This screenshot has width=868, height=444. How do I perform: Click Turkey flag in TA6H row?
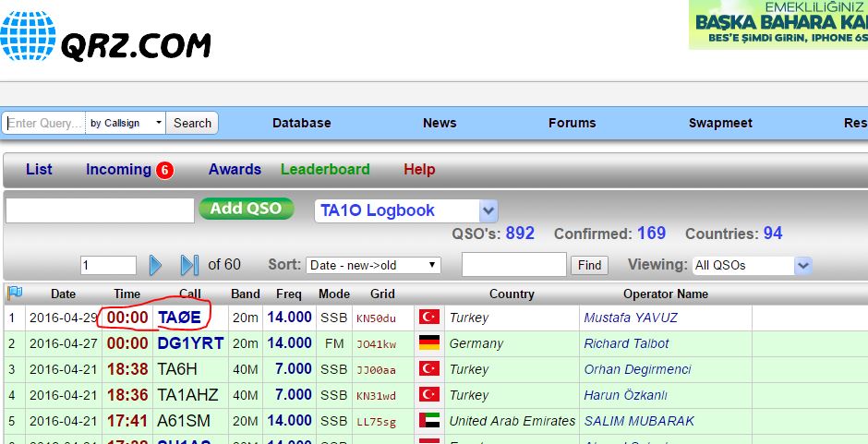click(x=429, y=368)
